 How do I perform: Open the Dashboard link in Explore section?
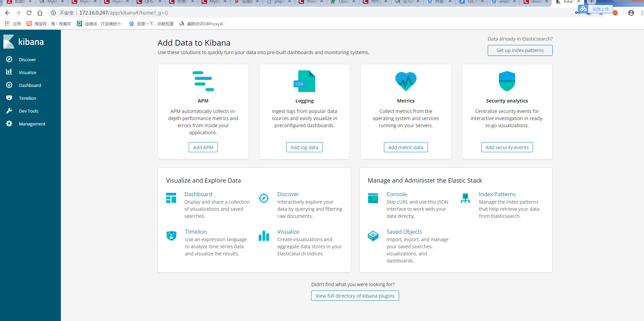click(198, 194)
